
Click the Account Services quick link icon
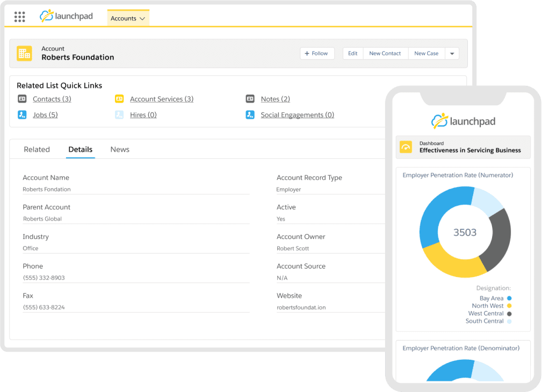tap(119, 99)
